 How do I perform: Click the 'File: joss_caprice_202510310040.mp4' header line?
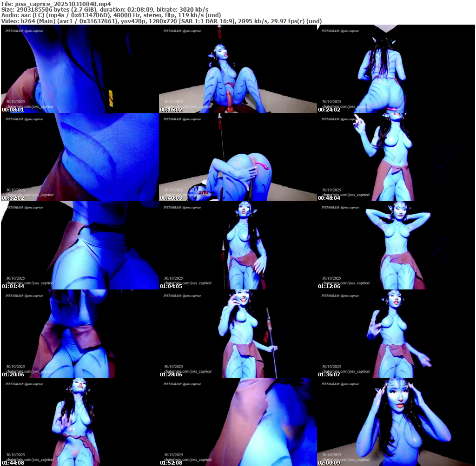point(56,4)
